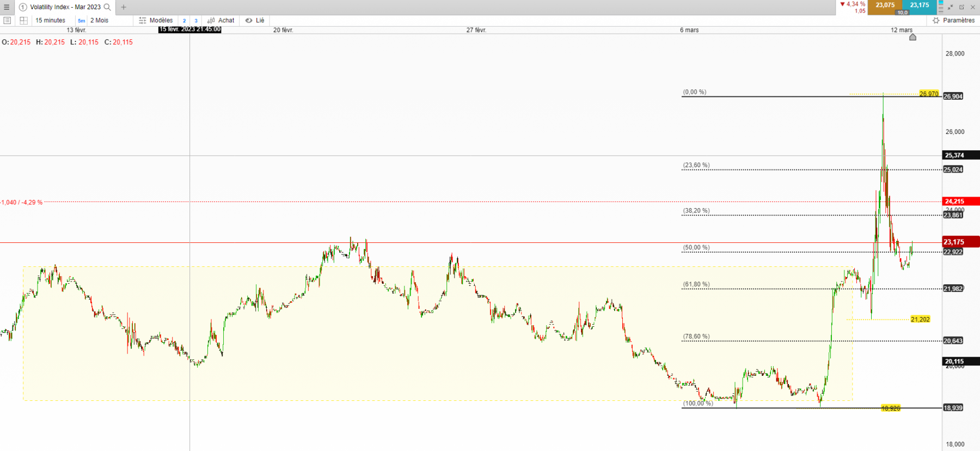Open the 15 minutes timeframe dropdown
The width and height of the screenshot is (980, 451).
click(50, 20)
